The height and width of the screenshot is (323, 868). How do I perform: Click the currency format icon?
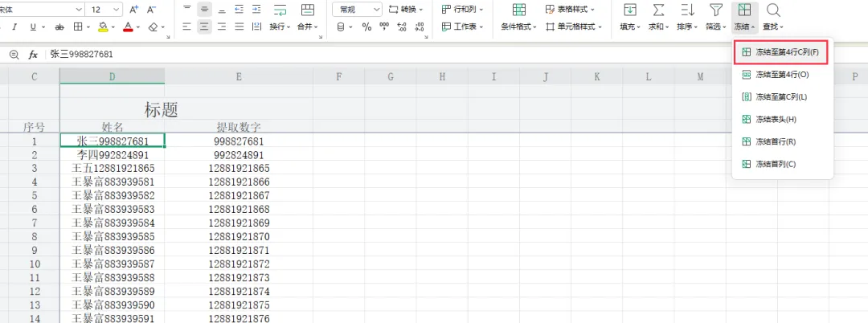[341, 27]
